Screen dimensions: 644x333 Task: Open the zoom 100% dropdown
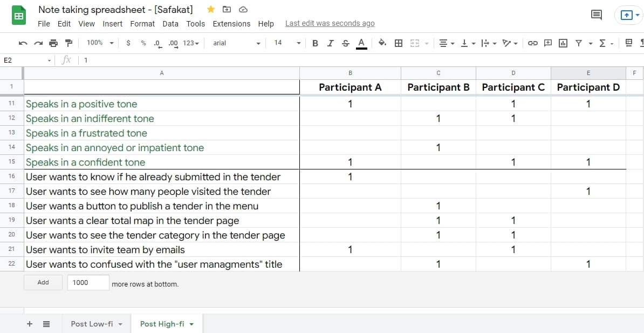click(x=100, y=43)
